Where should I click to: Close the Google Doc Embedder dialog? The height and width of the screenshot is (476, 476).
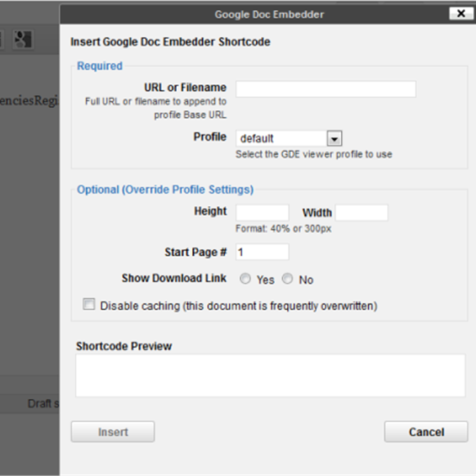(459, 13)
